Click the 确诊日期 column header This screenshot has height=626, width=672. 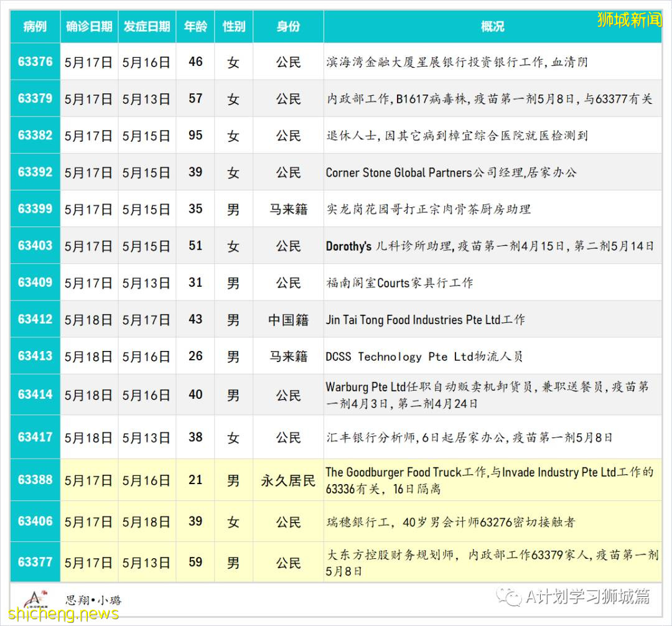coord(88,27)
